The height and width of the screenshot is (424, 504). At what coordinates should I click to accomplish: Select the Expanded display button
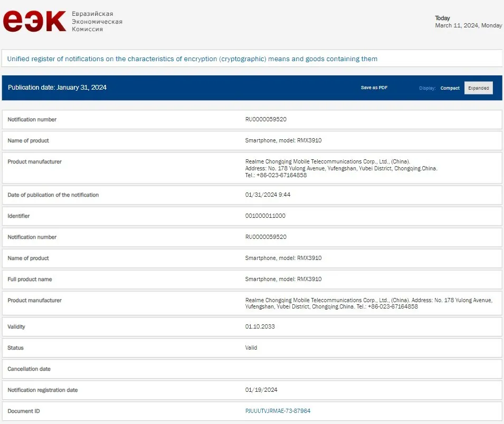478,88
